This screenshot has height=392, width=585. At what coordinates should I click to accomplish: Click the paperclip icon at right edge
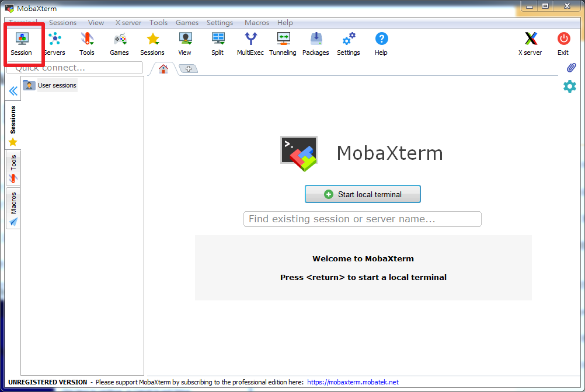(571, 68)
